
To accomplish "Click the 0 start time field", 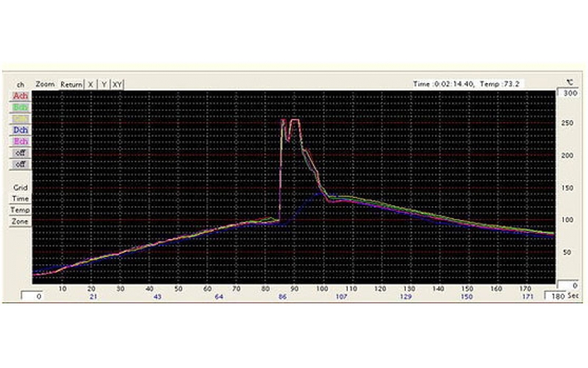I will pos(37,296).
